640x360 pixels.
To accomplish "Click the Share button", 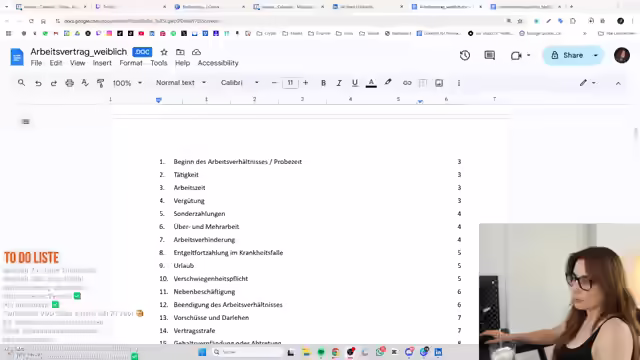I will pos(568,56).
